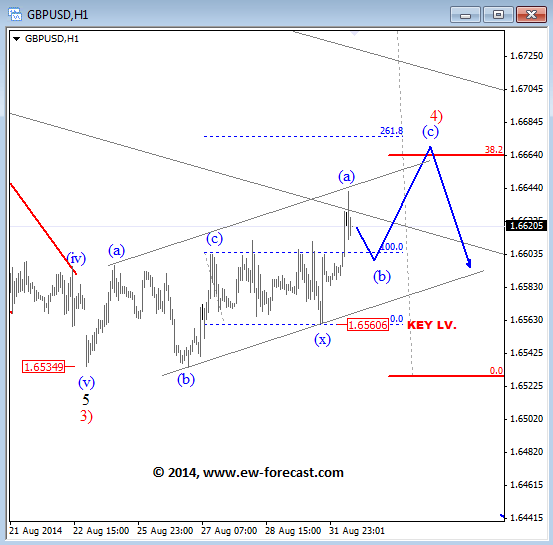Select the red 4) wave label

436,116
